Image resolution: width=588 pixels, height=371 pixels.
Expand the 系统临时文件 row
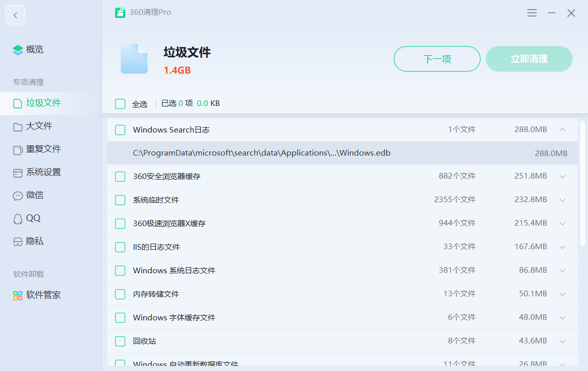tap(562, 200)
